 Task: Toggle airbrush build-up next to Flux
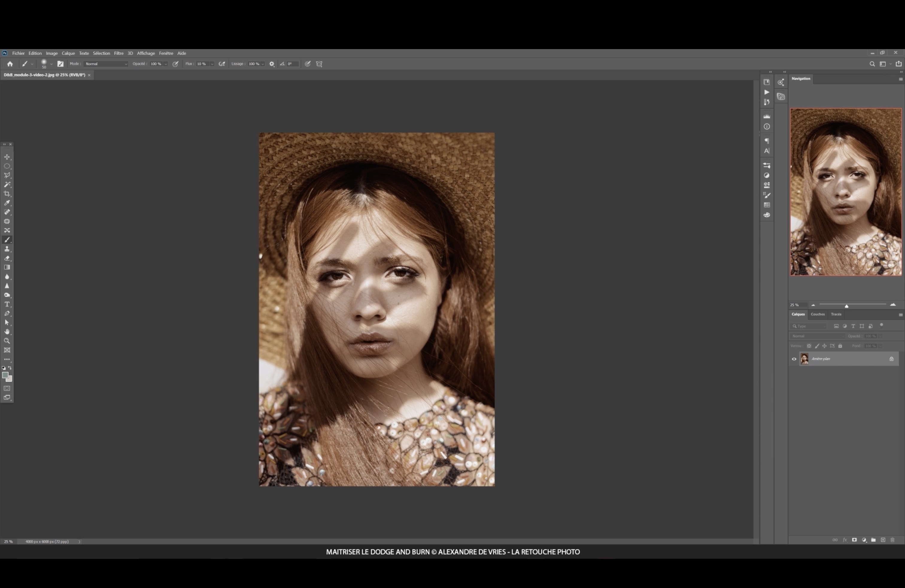pyautogui.click(x=222, y=64)
